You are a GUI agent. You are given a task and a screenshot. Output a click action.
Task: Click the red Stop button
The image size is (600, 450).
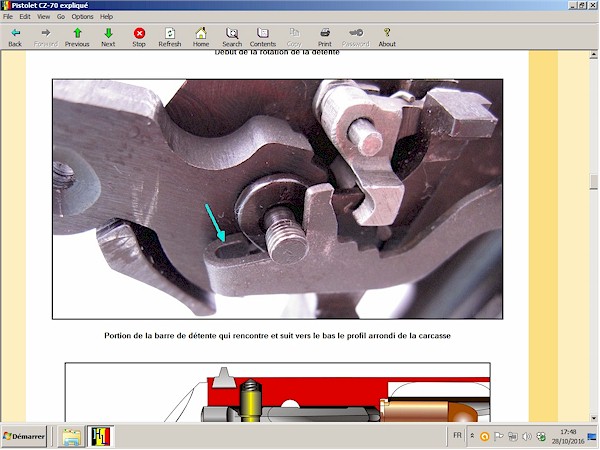click(x=139, y=37)
